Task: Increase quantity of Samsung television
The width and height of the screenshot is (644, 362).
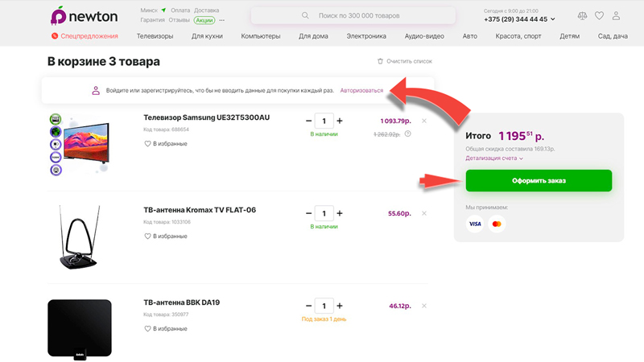Action: 340,121
